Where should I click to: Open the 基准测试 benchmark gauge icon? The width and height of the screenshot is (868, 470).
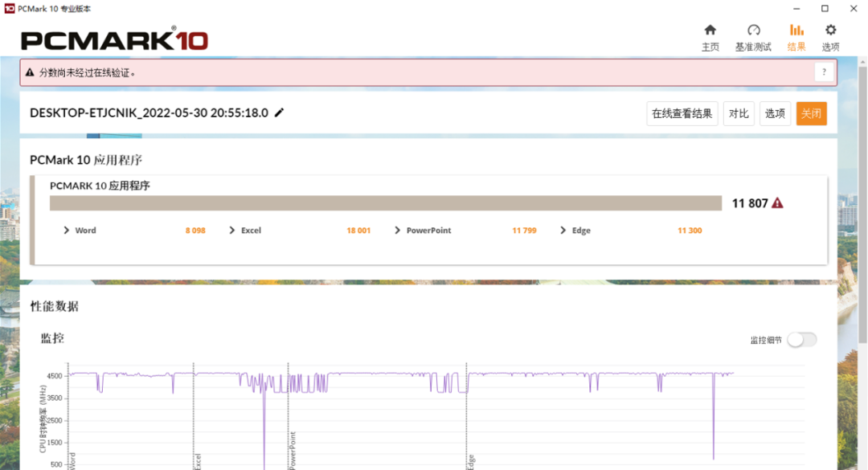[753, 30]
